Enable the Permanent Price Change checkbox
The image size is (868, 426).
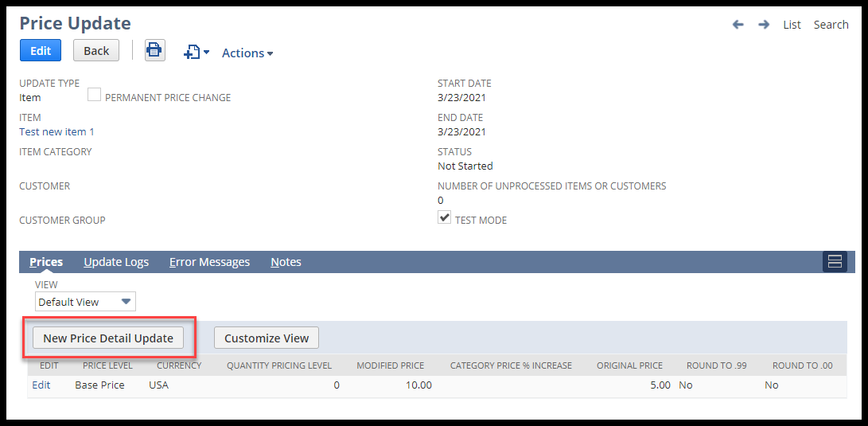pos(94,95)
